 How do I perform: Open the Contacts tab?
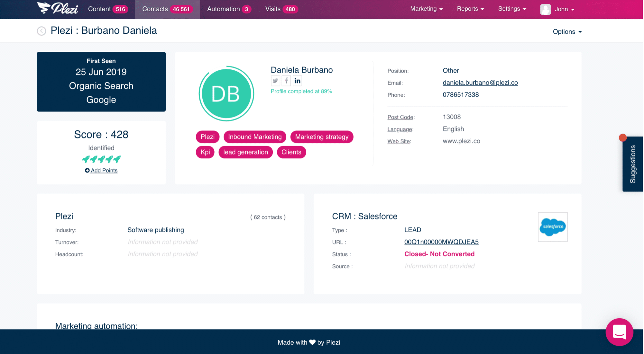168,9
